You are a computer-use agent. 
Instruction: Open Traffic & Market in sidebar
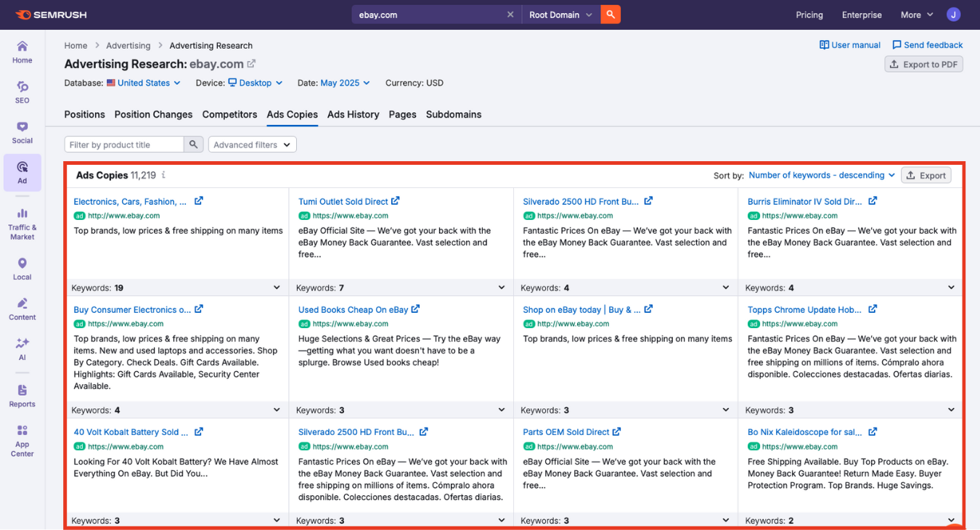22,224
